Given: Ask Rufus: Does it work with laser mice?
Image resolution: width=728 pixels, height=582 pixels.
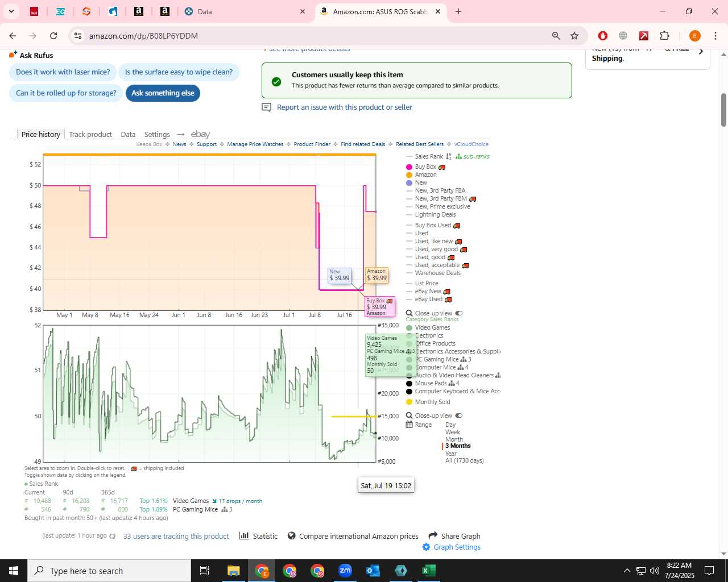Looking at the screenshot, I should (x=63, y=72).
